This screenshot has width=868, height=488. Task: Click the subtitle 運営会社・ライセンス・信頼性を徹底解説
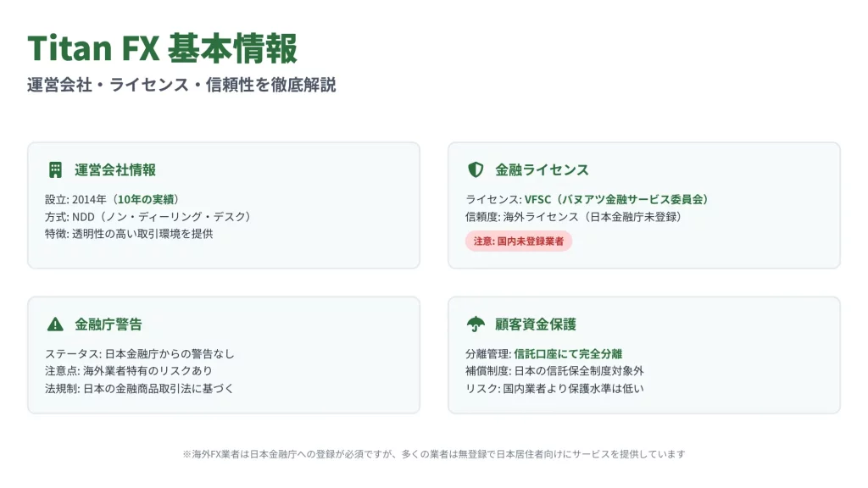pyautogui.click(x=181, y=85)
